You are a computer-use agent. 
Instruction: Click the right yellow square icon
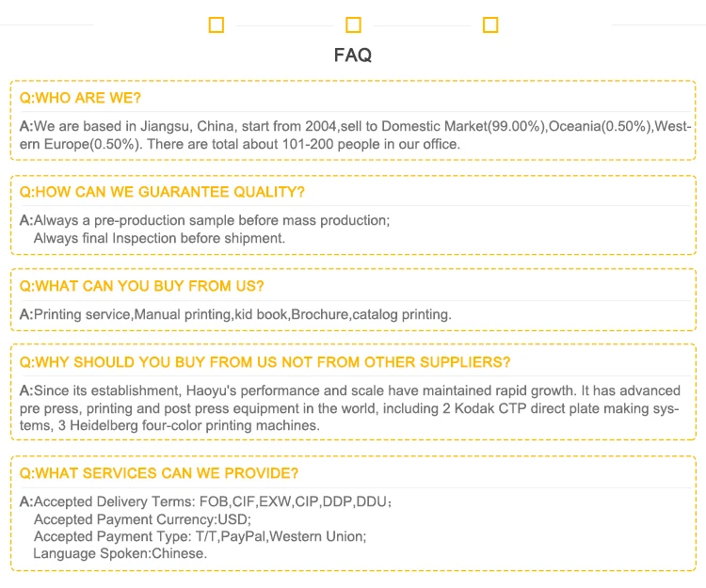pos(490,25)
